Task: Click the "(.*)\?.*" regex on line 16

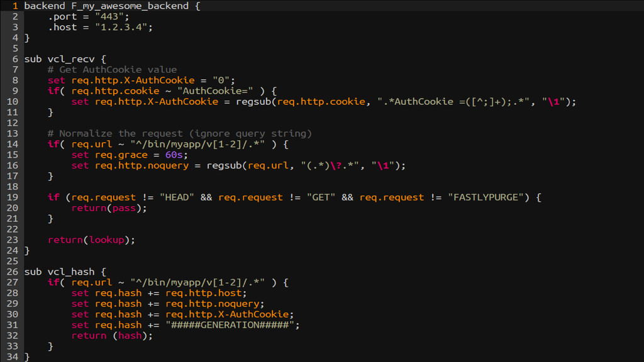Action: click(330, 166)
